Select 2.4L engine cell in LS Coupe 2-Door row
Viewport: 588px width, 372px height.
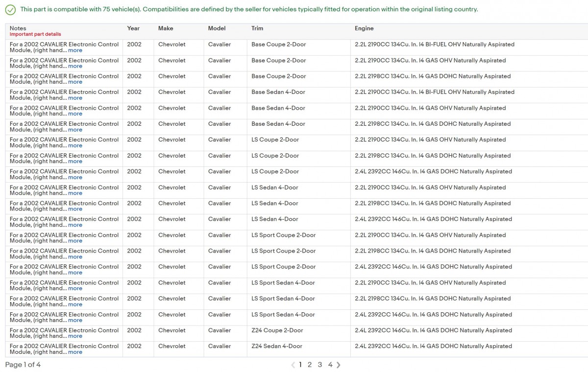(x=433, y=171)
